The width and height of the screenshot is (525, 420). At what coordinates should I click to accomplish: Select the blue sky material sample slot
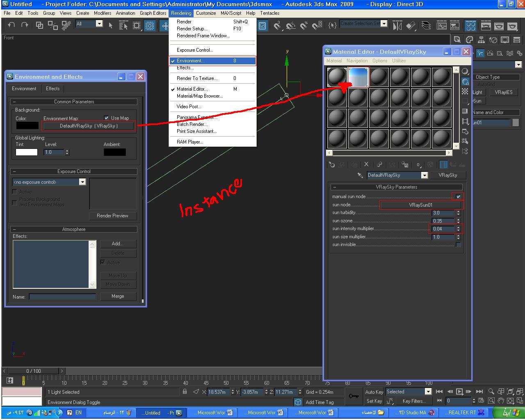[358, 78]
